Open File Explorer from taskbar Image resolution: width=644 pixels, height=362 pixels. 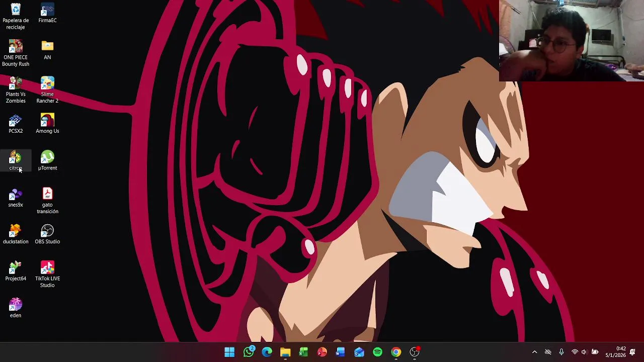click(x=285, y=352)
